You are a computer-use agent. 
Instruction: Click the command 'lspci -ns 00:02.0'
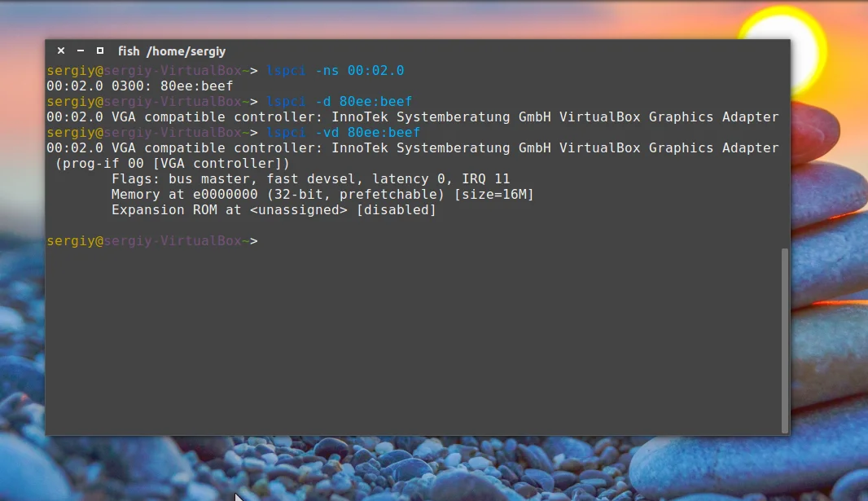tap(335, 70)
